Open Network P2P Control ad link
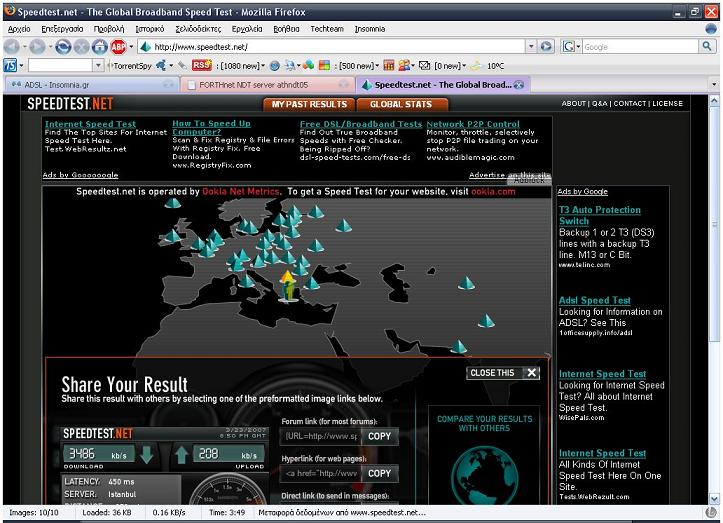 click(473, 124)
